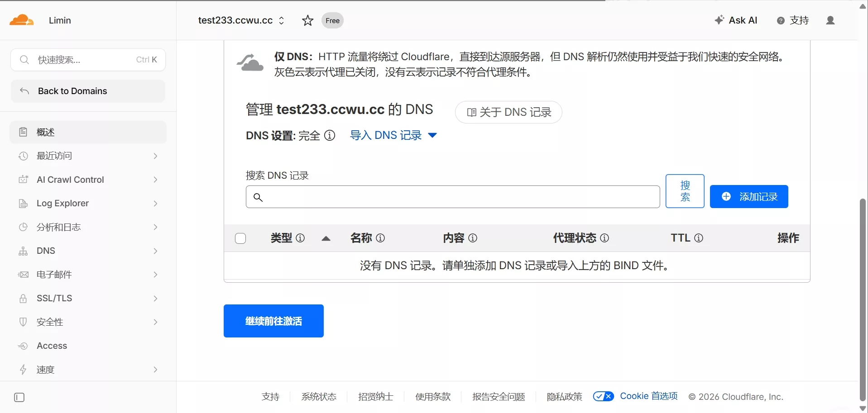Open the 支持 footer link
This screenshot has width=868, height=413.
coord(271,397)
